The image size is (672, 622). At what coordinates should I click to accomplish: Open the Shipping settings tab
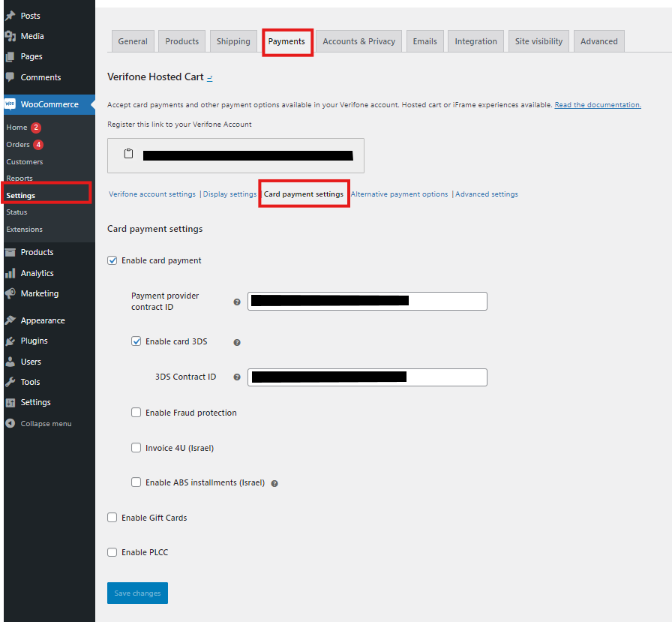click(233, 41)
